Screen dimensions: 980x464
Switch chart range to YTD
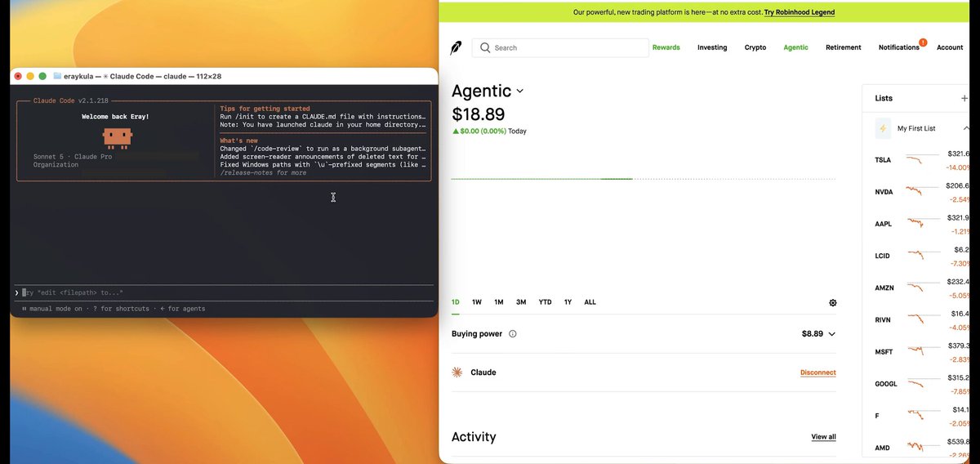[x=545, y=302]
